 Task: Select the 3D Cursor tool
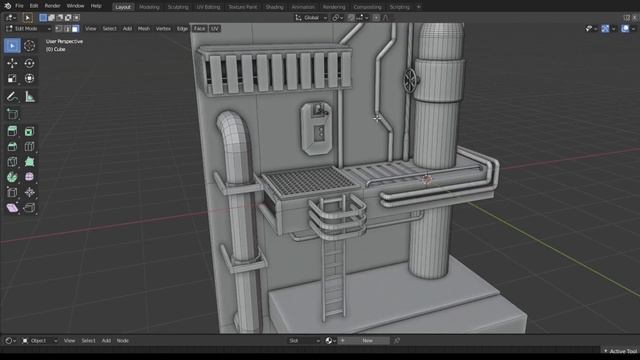(29, 46)
